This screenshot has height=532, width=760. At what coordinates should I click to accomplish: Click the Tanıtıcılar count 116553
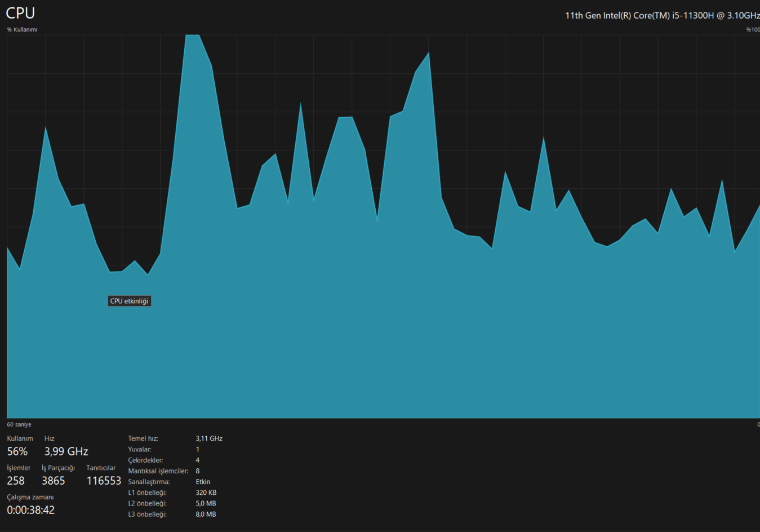coord(104,481)
